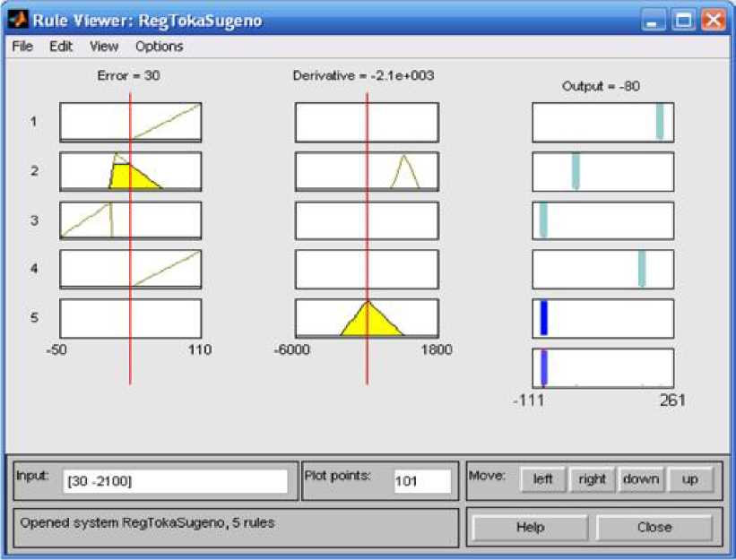Click the red Error input line
This screenshot has width=736, height=560.
tap(130, 238)
